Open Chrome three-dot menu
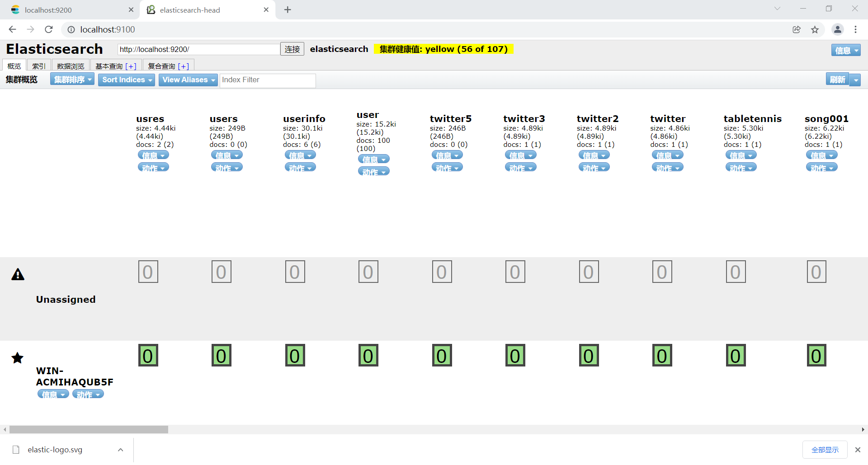868x465 pixels. coord(855,29)
